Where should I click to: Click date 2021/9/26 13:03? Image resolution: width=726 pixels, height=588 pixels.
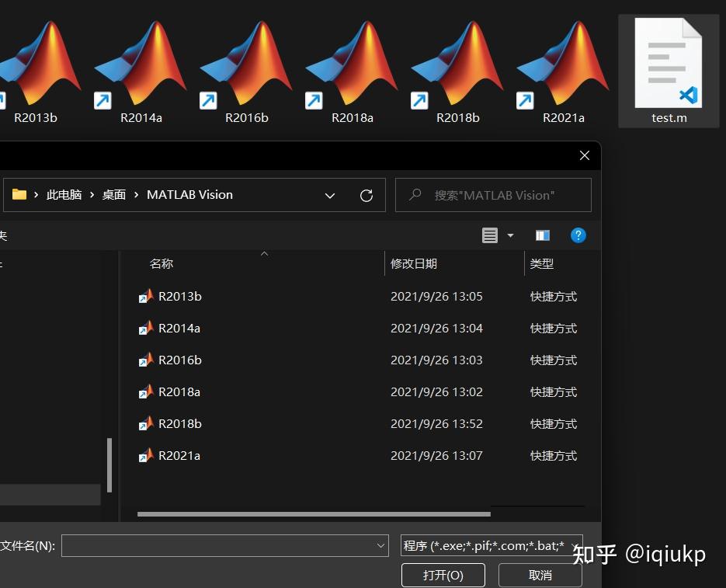pyautogui.click(x=436, y=360)
